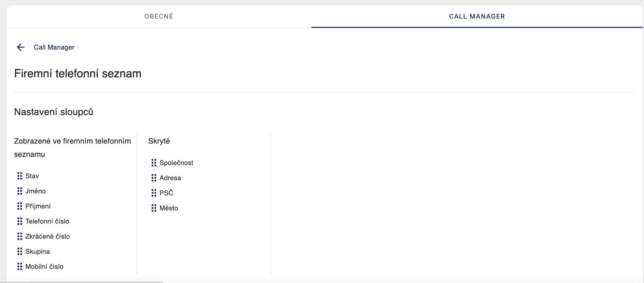Image resolution: width=644 pixels, height=283 pixels.
Task: Click the Zkrácené číslo drag handle
Action: [20, 236]
